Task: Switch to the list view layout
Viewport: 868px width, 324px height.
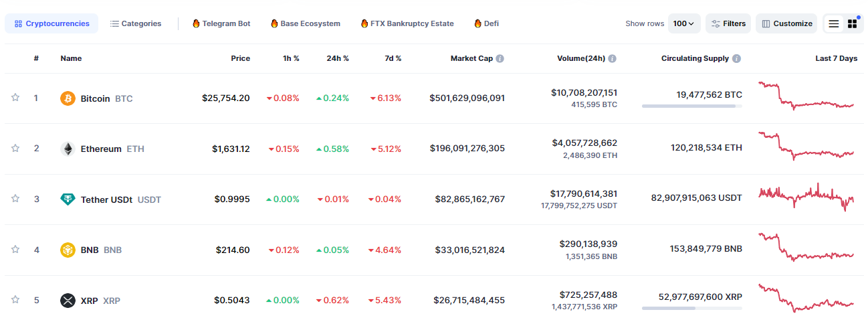Action: pos(833,23)
